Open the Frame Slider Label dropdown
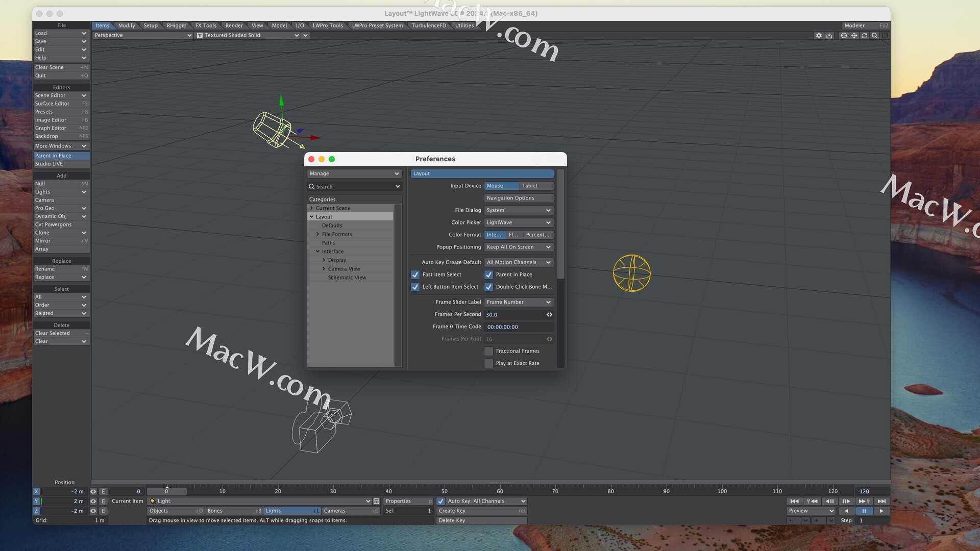This screenshot has height=551, width=980. coord(519,302)
